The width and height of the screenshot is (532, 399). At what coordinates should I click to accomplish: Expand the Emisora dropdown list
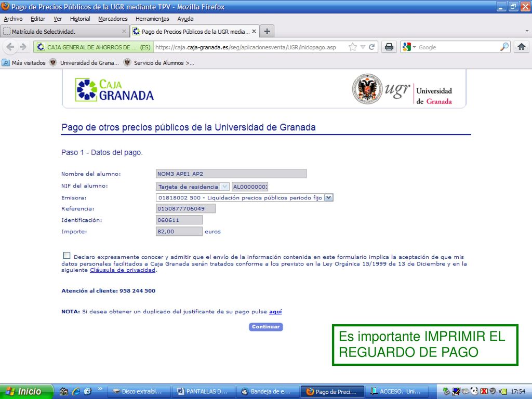[x=329, y=197]
